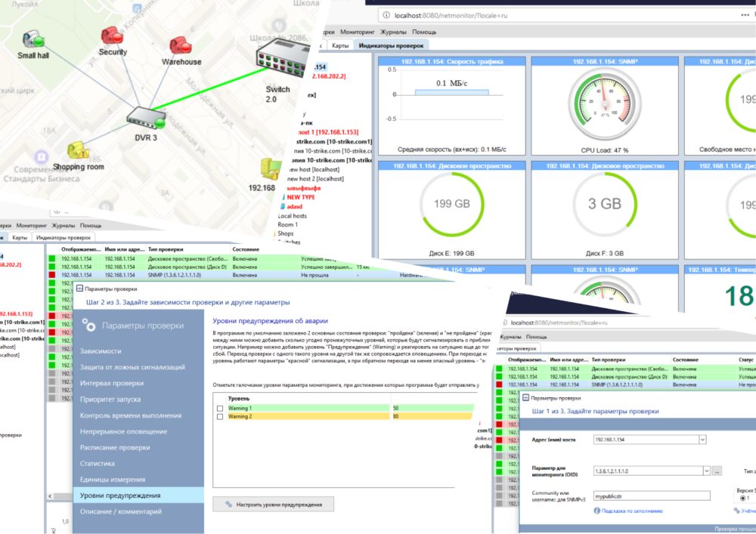Select SNMP version 1 radio button
This screenshot has height=534, width=756.
pos(744,498)
